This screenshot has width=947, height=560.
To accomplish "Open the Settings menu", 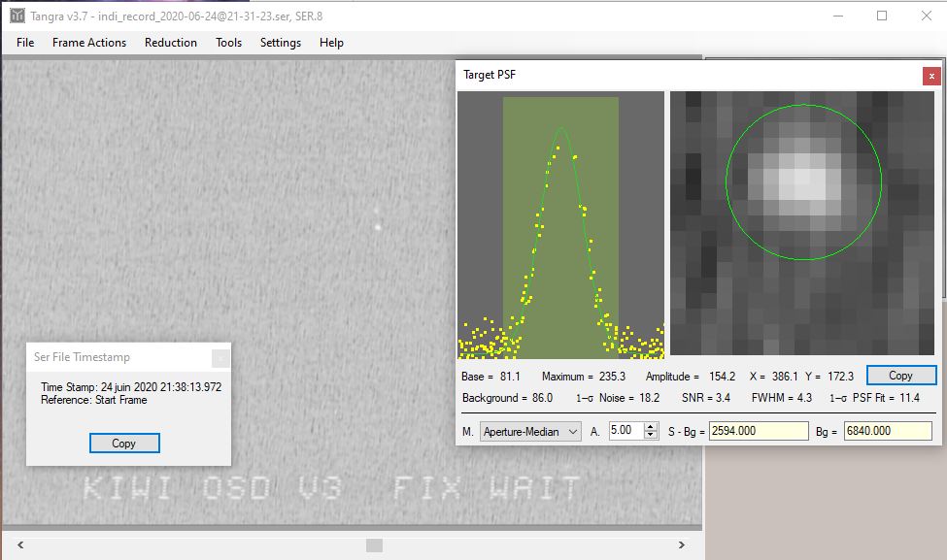I will coord(281,43).
